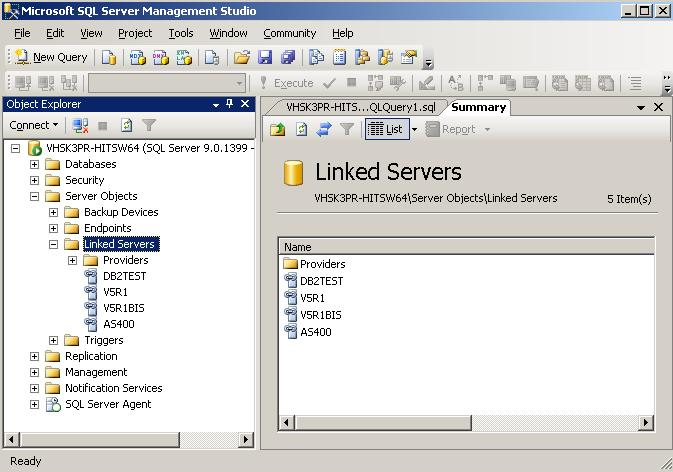Click Disconnect icon in Object Explorer
673x472 pixels.
(80, 126)
